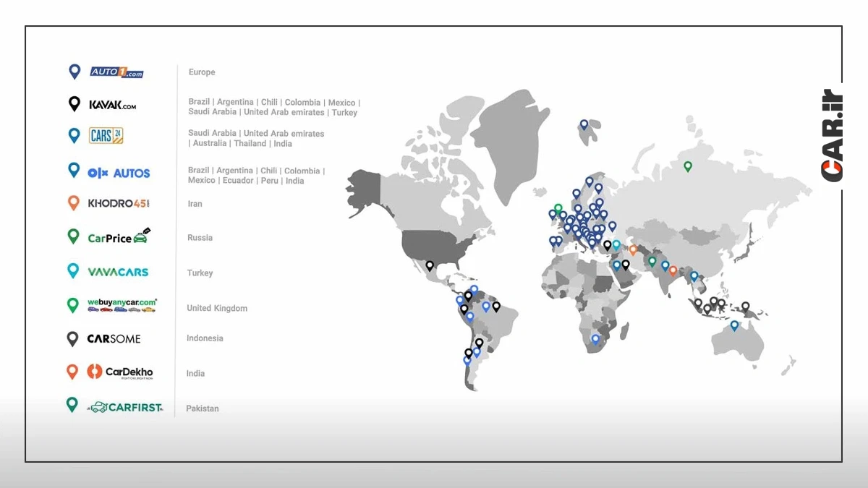
Task: Click the green map pin over Russia
Action: point(688,166)
